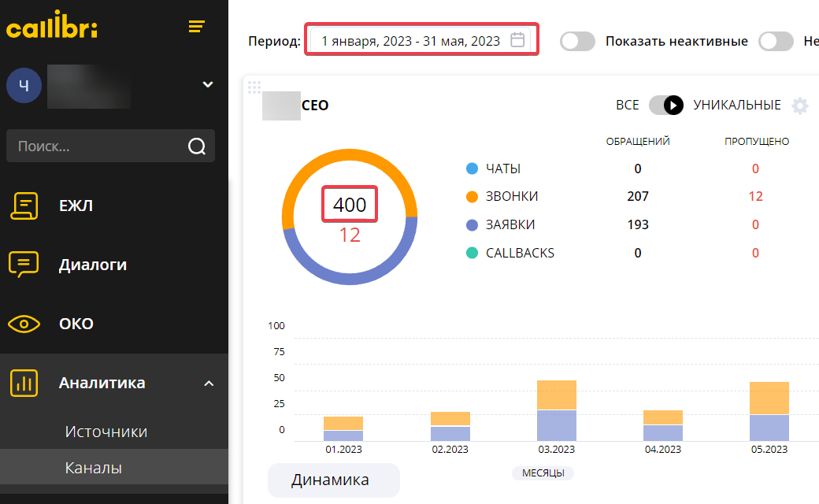Open the Диалоги chat icon

tap(24, 265)
